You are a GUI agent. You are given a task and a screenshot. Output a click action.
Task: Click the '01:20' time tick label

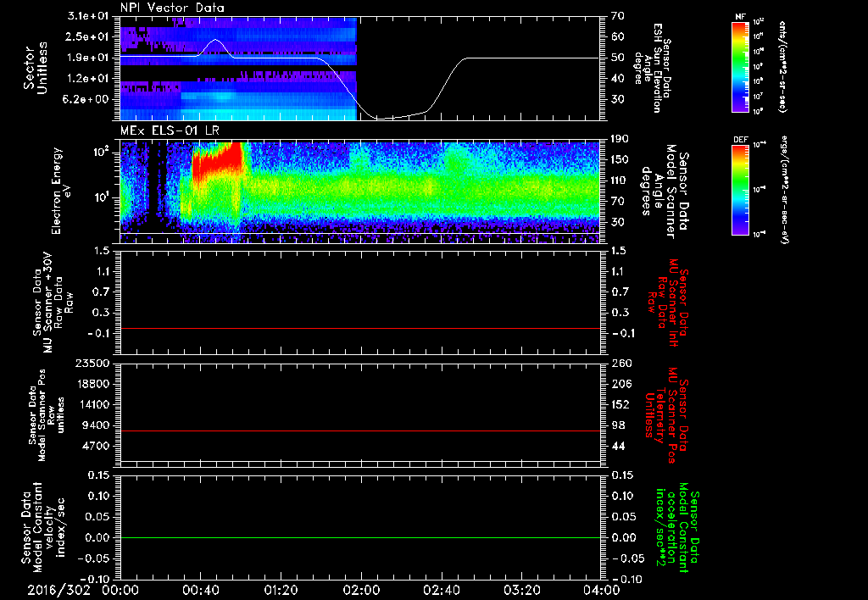281,590
